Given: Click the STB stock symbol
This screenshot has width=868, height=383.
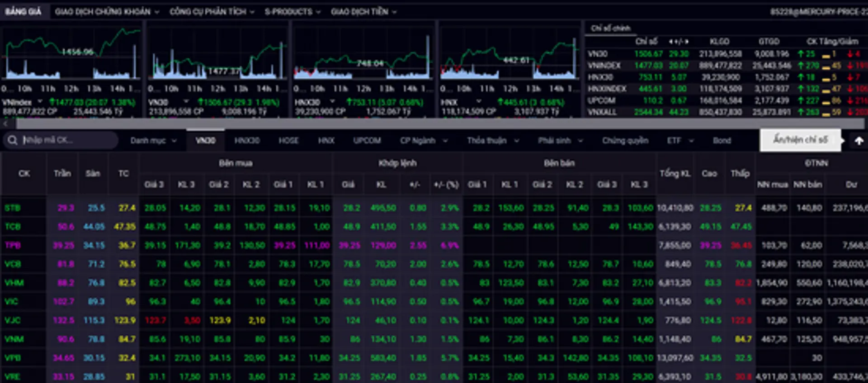Looking at the screenshot, I should [13, 208].
